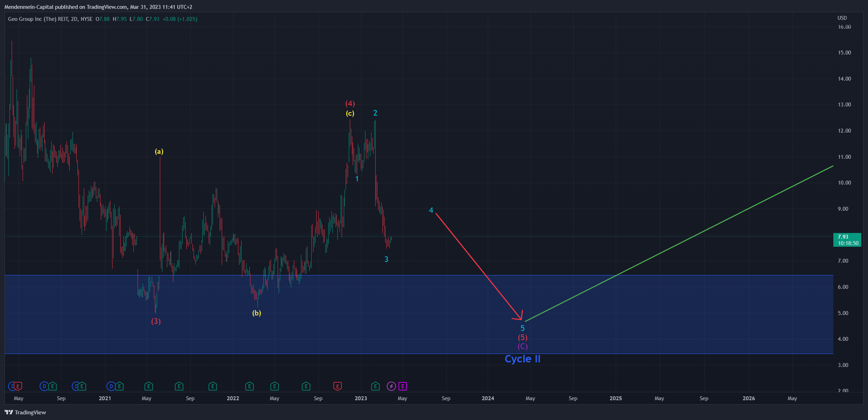868x420 pixels.
Task: Select the blue shaded target zone rectangle
Action: (419, 314)
